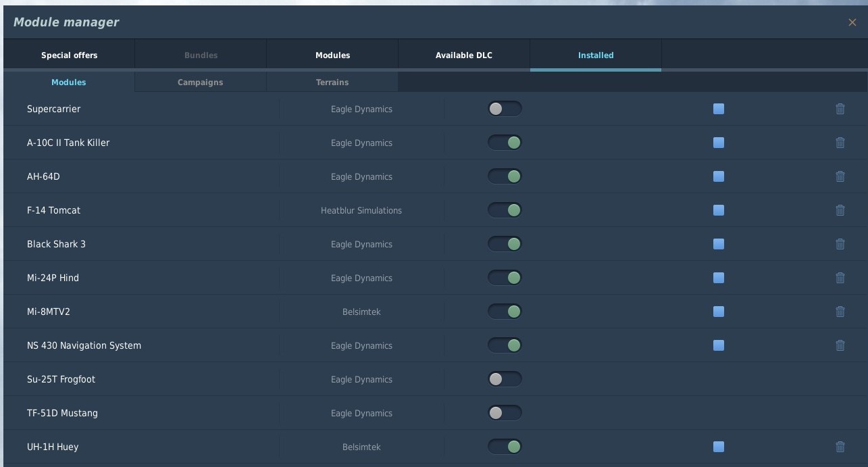Viewport: 868px width, 467px height.
Task: Remove AH-64D using its trash icon
Action: [x=840, y=176]
